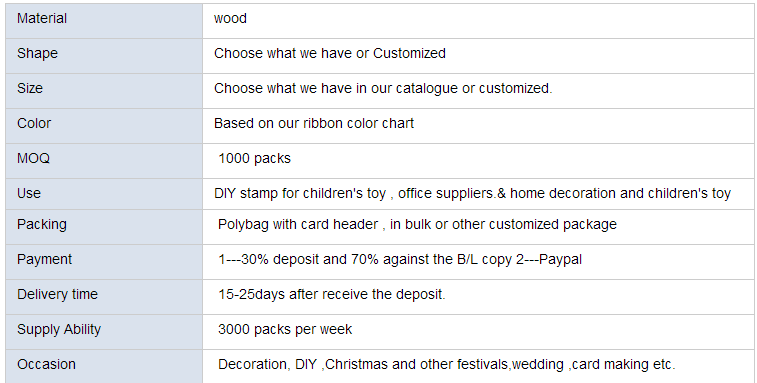Select the catalogue or customized size text
The height and width of the screenshot is (383, 757).
pyautogui.click(x=383, y=88)
